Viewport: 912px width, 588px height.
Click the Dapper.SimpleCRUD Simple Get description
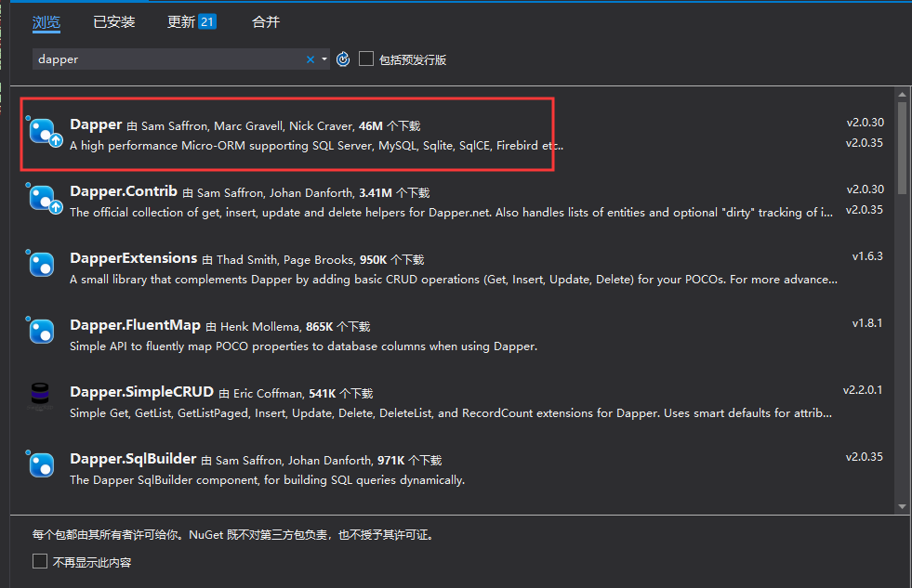451,413
